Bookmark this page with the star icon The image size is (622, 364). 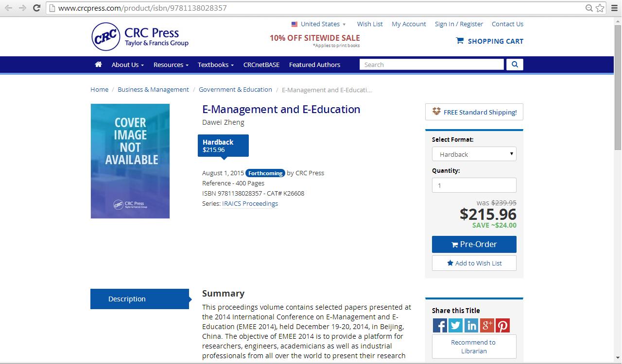click(600, 8)
